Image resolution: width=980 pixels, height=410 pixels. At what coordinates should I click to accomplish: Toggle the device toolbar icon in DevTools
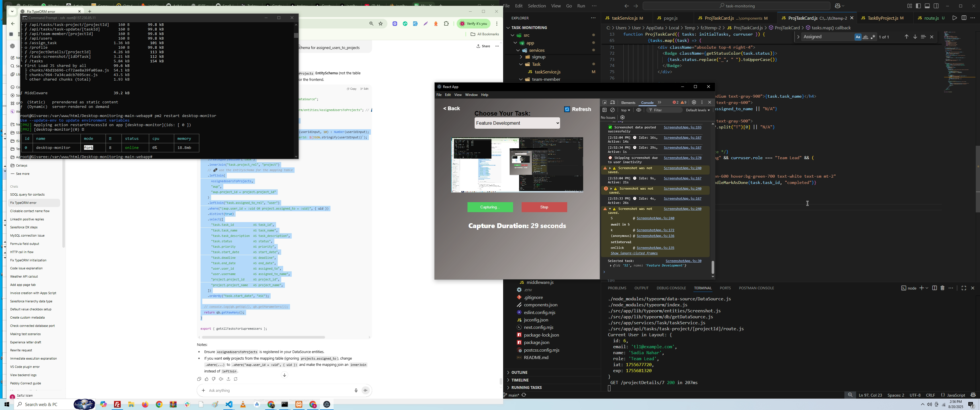tap(612, 102)
